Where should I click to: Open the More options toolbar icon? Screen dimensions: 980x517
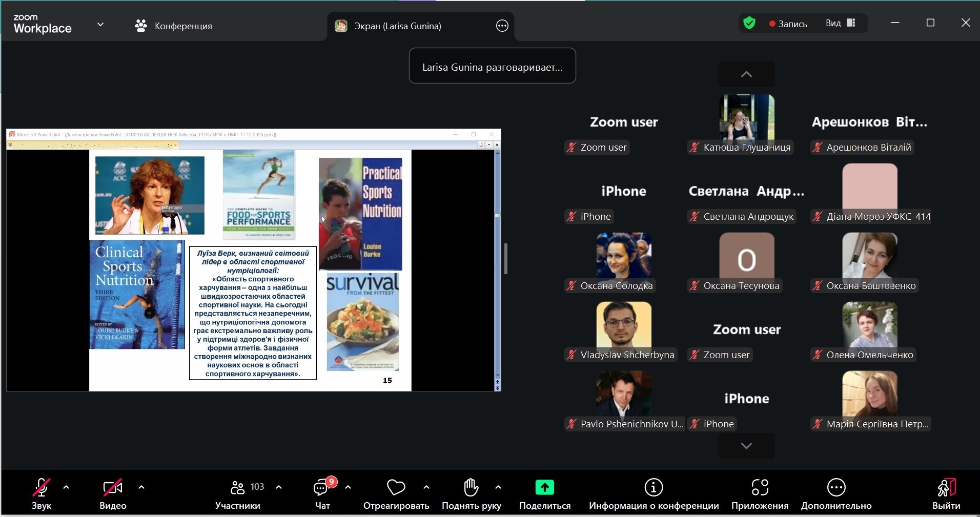(x=836, y=488)
